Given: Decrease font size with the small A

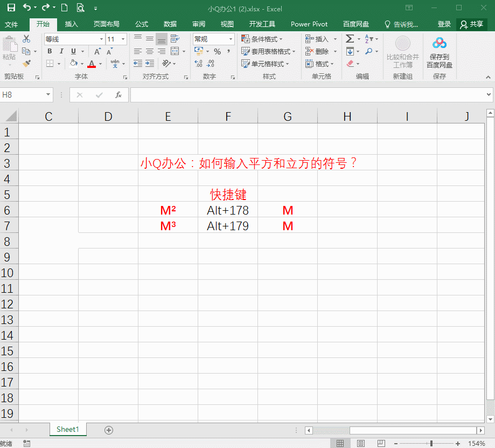Looking at the screenshot, I should [109, 51].
